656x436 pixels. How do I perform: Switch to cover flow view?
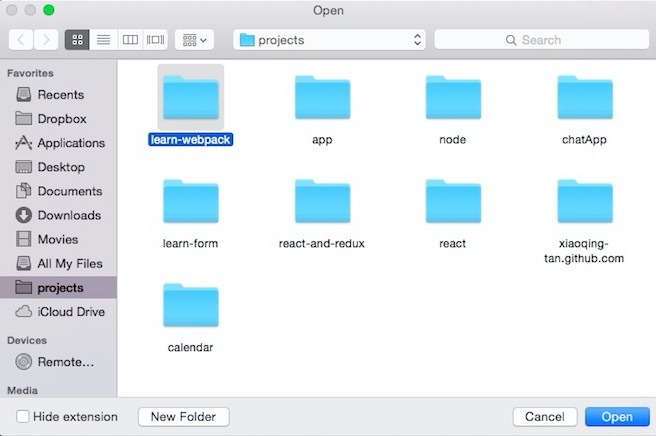pos(155,40)
